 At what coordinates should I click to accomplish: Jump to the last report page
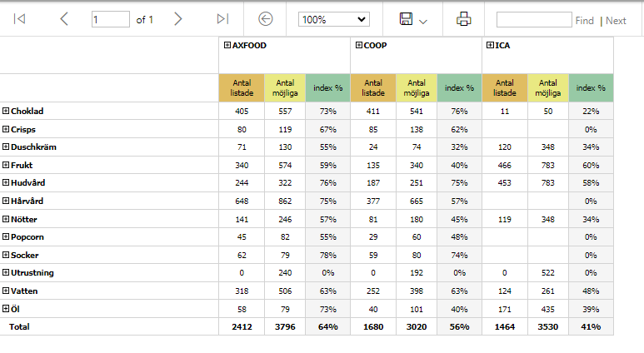click(x=223, y=19)
